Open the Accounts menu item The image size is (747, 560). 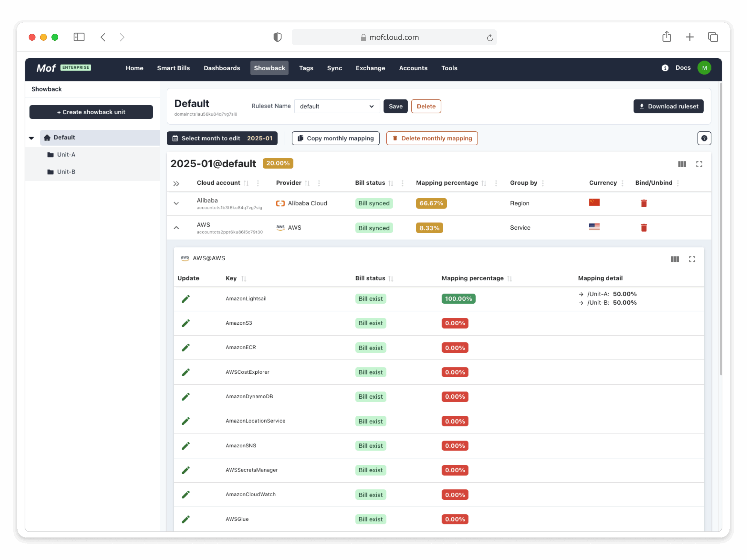tap(413, 68)
